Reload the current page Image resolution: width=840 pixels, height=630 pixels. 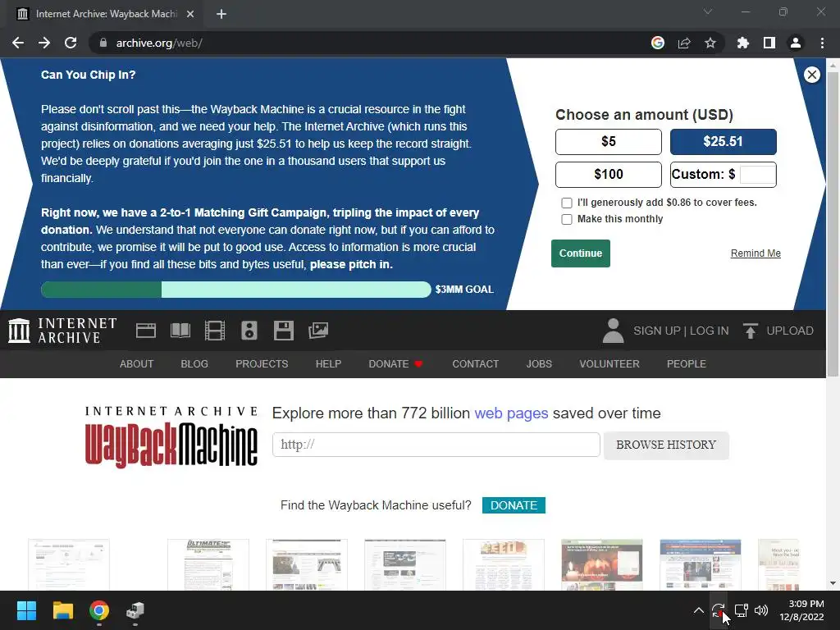pyautogui.click(x=71, y=43)
